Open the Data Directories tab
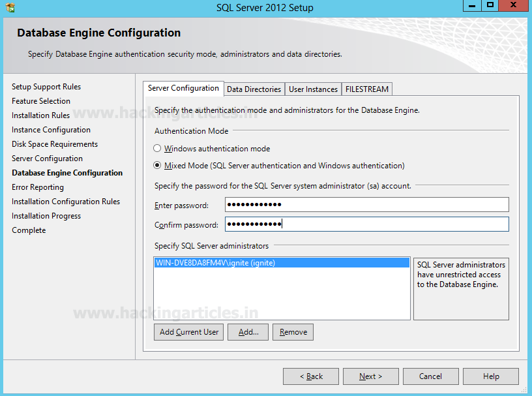Screen dimensions: 532x396 click(x=254, y=89)
